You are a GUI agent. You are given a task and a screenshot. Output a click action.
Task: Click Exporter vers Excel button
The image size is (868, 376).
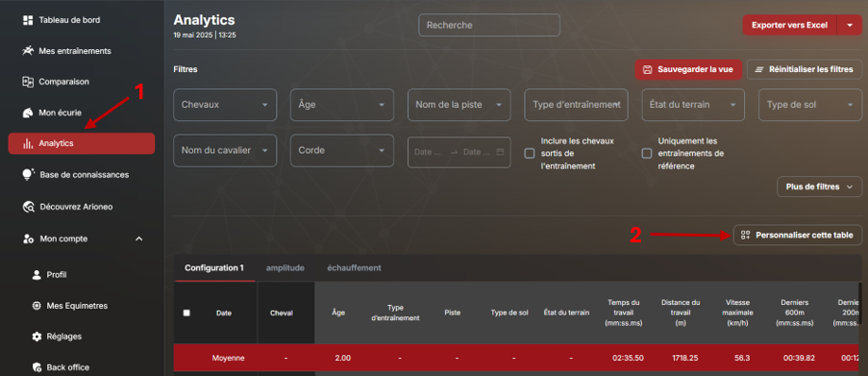point(790,25)
